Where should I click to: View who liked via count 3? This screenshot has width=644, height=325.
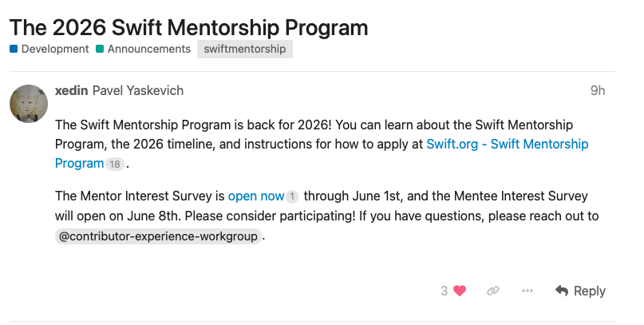click(x=444, y=291)
